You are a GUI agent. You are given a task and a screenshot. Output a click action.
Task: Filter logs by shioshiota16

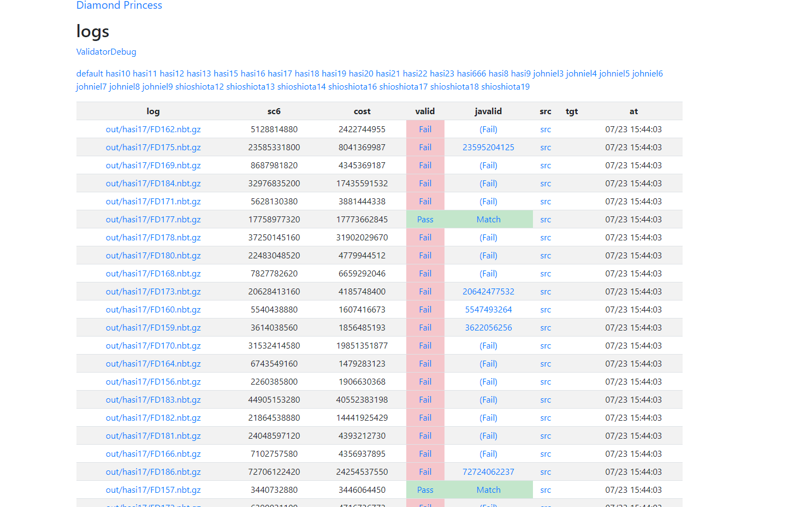353,87
